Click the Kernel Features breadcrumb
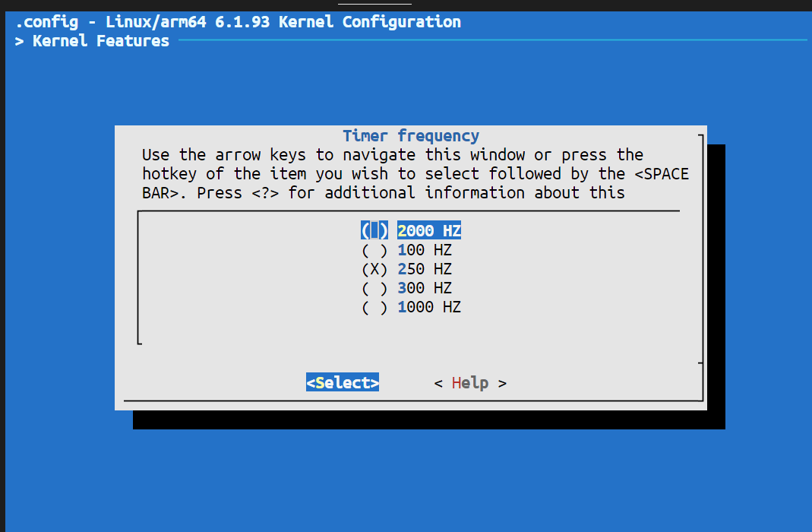Screen dimensions: 812x532 click(x=100, y=41)
